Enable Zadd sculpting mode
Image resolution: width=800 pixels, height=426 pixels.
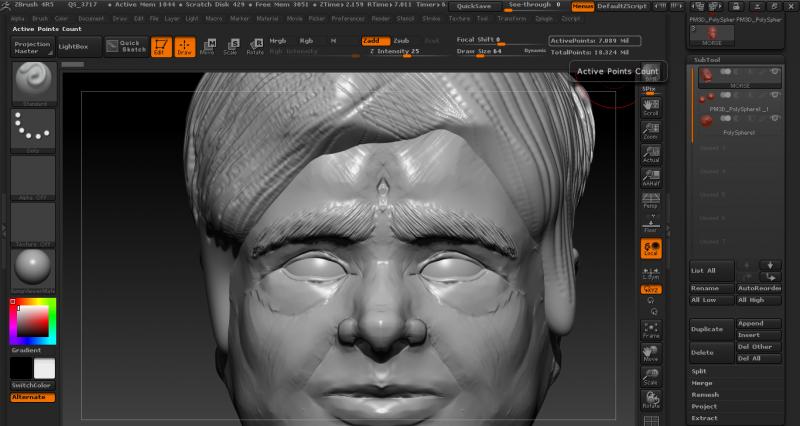376,41
